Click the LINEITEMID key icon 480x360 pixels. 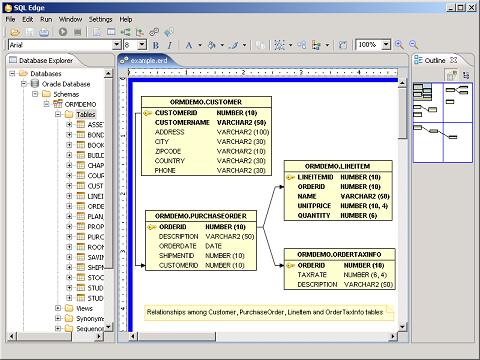tap(290, 177)
